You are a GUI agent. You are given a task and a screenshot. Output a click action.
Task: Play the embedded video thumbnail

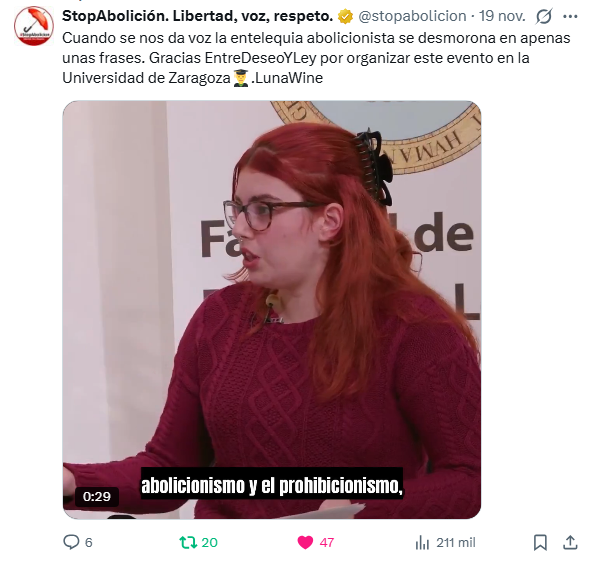click(272, 310)
